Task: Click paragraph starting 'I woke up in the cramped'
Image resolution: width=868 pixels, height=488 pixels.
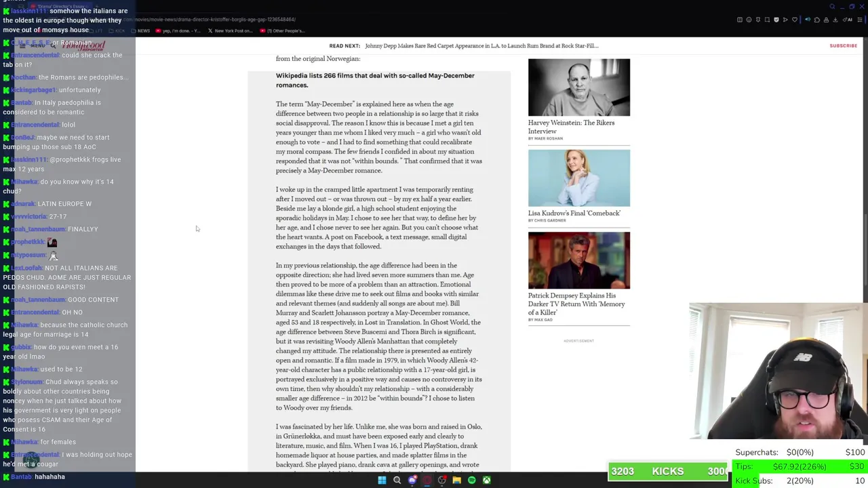Action: click(377, 218)
